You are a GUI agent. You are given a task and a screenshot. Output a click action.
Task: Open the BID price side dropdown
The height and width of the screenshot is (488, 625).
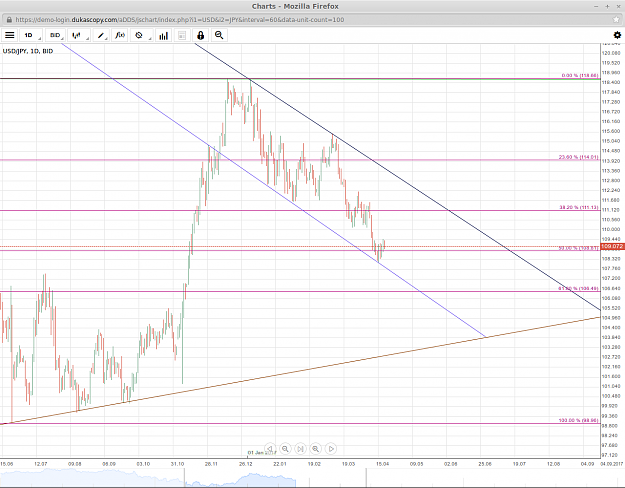tap(55, 35)
